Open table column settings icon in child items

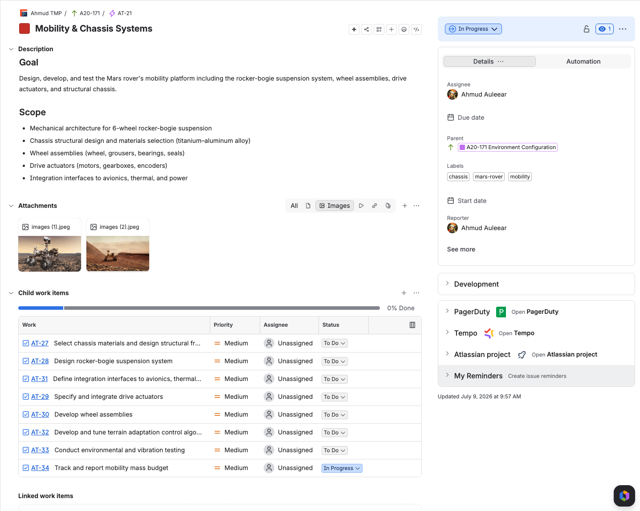click(x=412, y=325)
